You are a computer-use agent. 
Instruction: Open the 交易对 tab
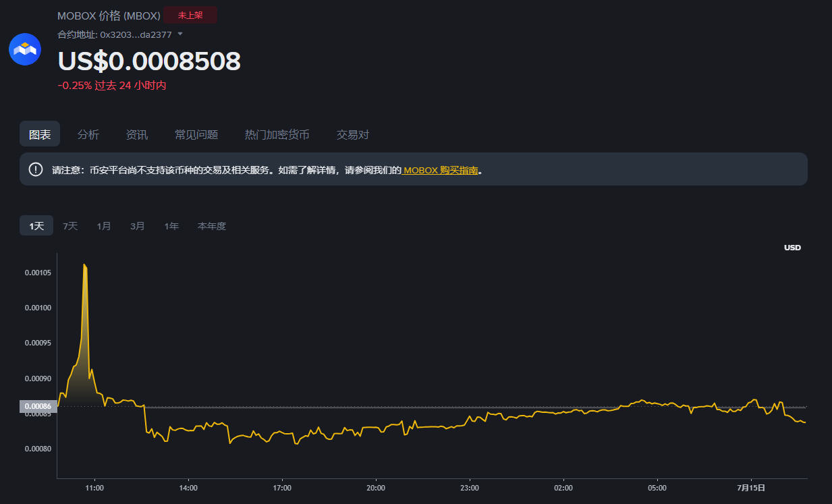pos(353,134)
